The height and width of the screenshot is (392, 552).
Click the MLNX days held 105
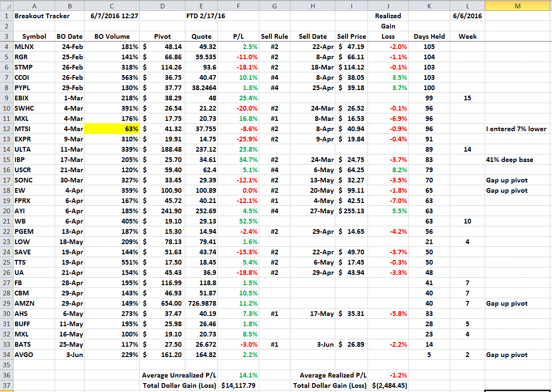429,47
